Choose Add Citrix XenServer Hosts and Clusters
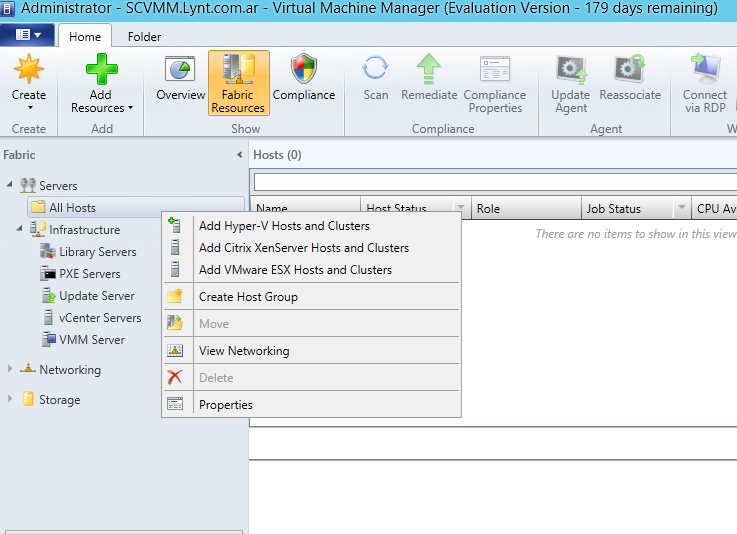Viewport: 737px width, 534px height. pyautogui.click(x=312, y=248)
